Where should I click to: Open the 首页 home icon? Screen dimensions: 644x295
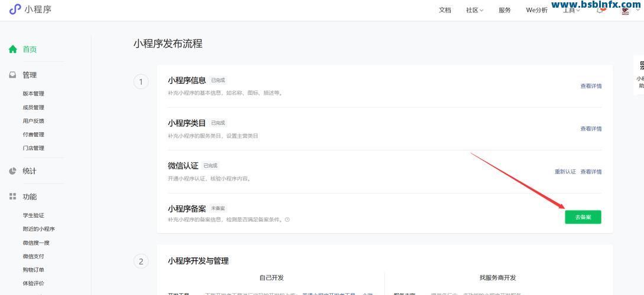coord(13,49)
